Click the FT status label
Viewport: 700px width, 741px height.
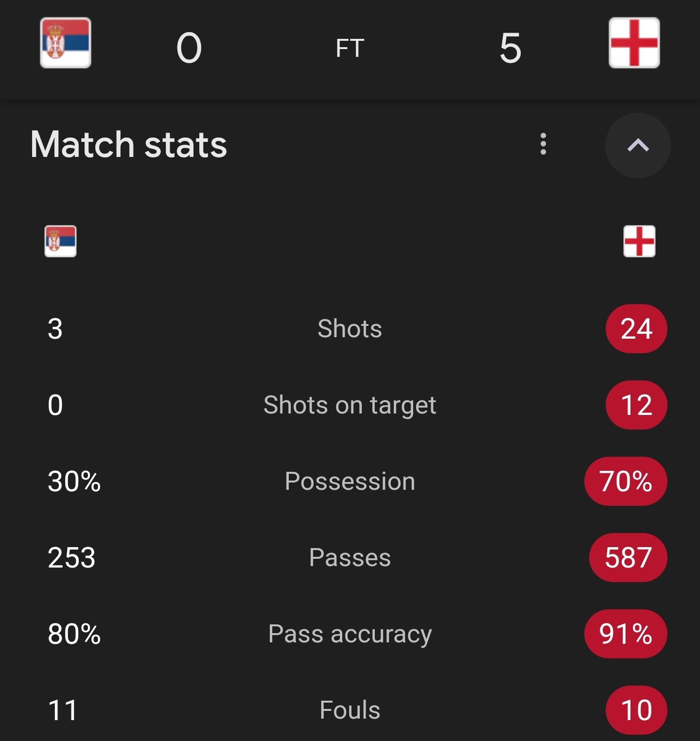[x=350, y=48]
